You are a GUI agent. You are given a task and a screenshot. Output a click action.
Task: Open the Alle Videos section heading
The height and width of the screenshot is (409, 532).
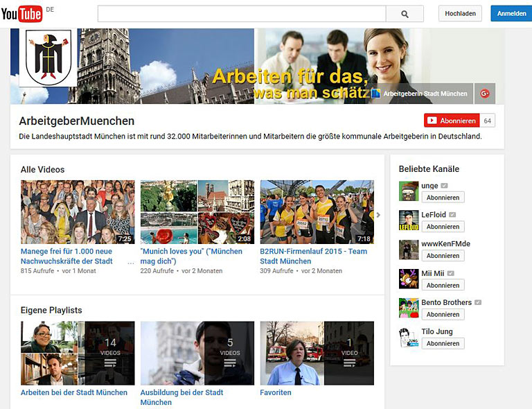pyautogui.click(x=43, y=169)
